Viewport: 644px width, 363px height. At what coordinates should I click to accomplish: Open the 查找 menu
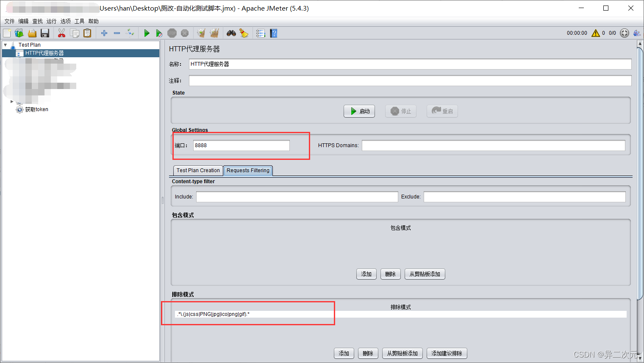[38, 21]
